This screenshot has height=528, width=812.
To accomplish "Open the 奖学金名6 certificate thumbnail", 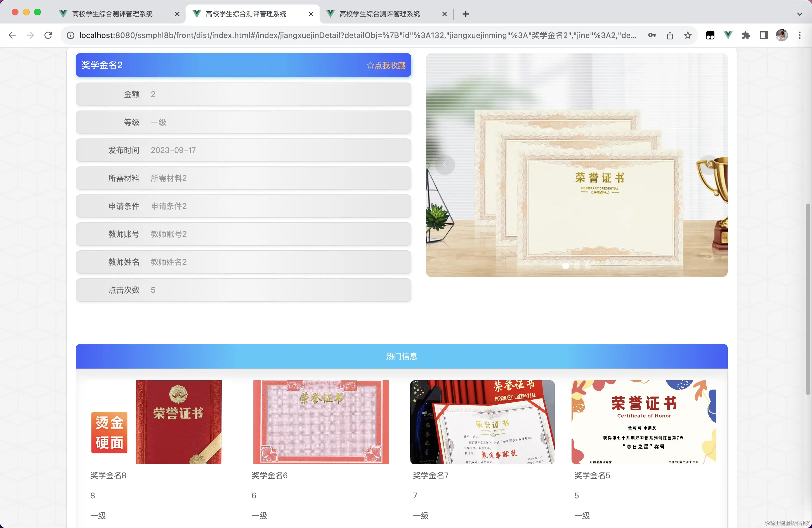I will (321, 423).
